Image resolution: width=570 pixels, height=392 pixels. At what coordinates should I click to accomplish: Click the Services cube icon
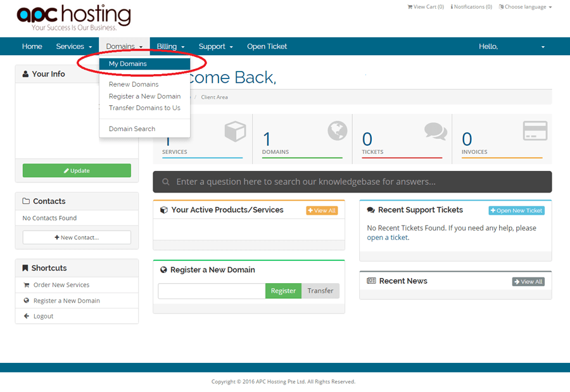click(235, 131)
